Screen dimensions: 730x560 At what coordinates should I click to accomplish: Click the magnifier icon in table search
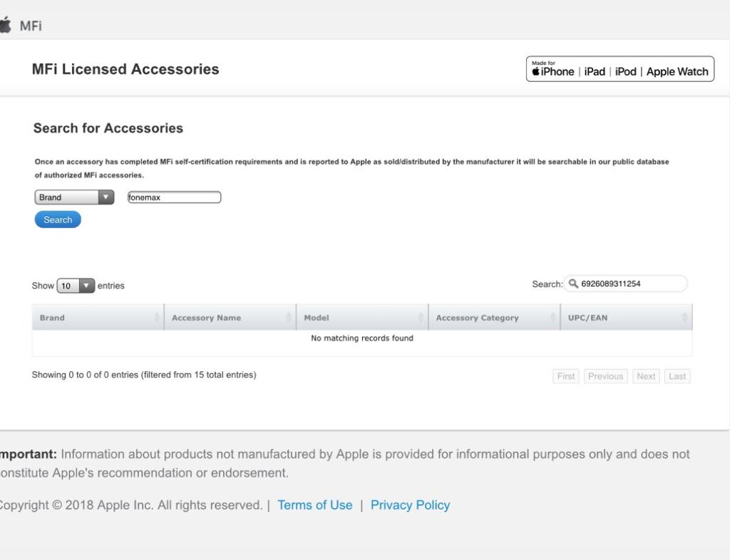tap(573, 284)
